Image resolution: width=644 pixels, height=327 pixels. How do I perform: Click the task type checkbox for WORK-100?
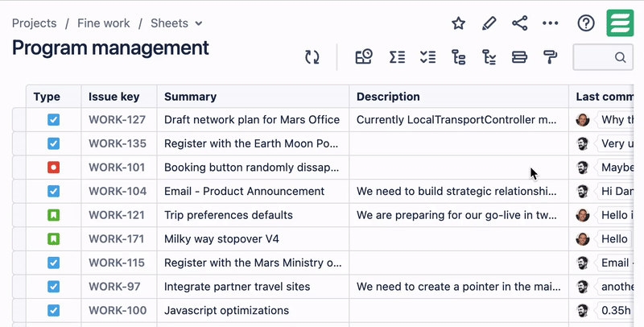(53, 310)
